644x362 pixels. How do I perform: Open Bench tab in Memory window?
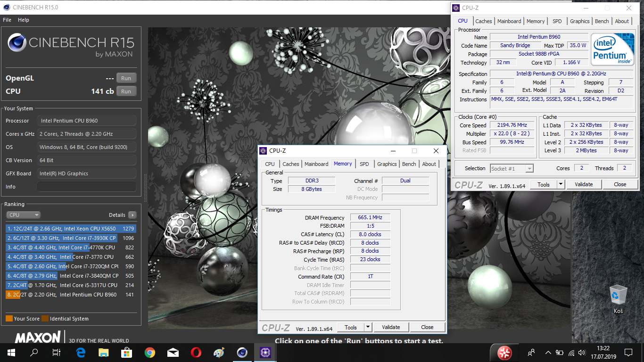(409, 164)
